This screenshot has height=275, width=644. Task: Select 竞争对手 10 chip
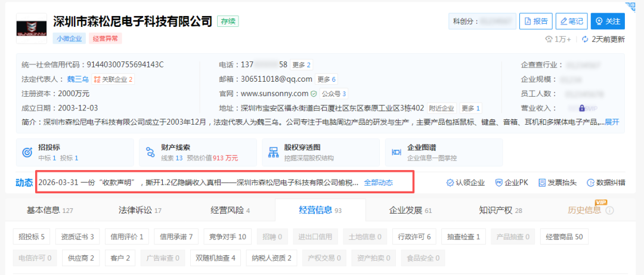[228, 237]
